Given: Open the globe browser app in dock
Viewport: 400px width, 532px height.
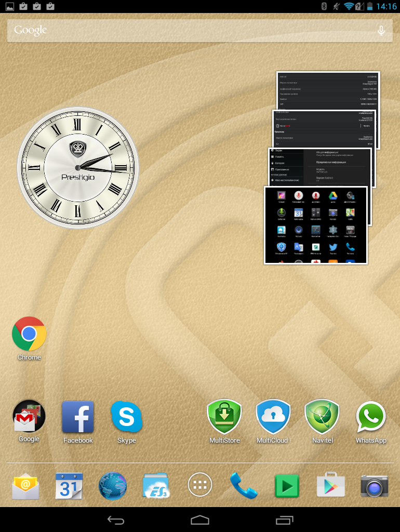Looking at the screenshot, I should (x=113, y=486).
